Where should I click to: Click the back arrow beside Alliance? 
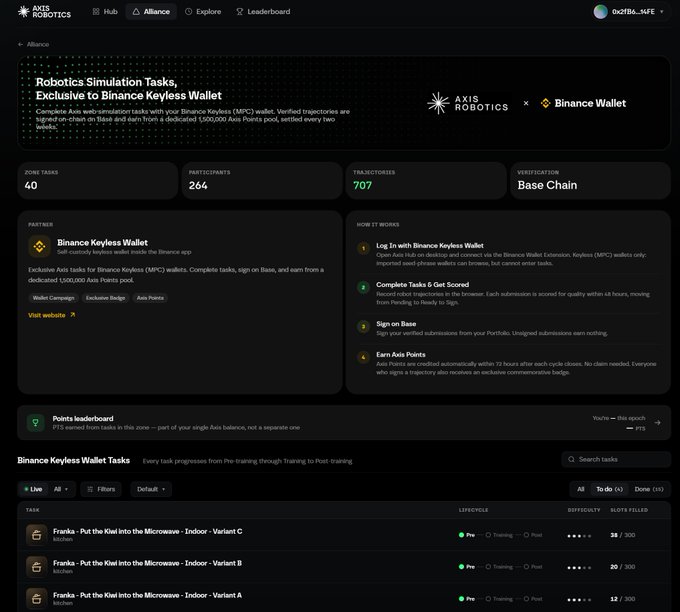[x=20, y=44]
